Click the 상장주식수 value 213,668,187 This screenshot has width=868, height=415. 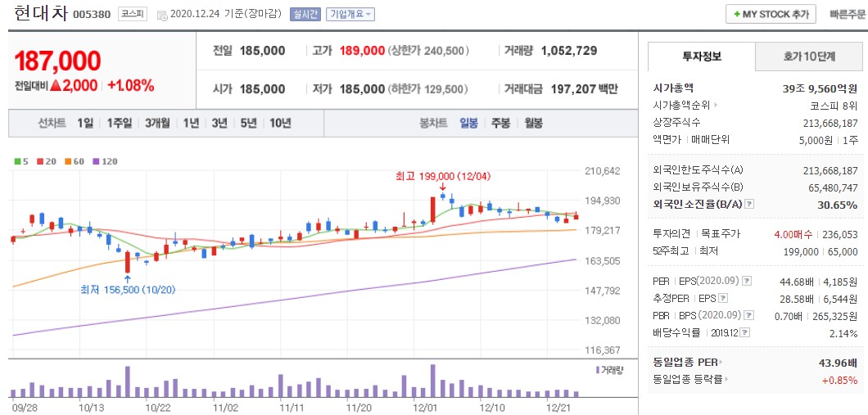830,122
